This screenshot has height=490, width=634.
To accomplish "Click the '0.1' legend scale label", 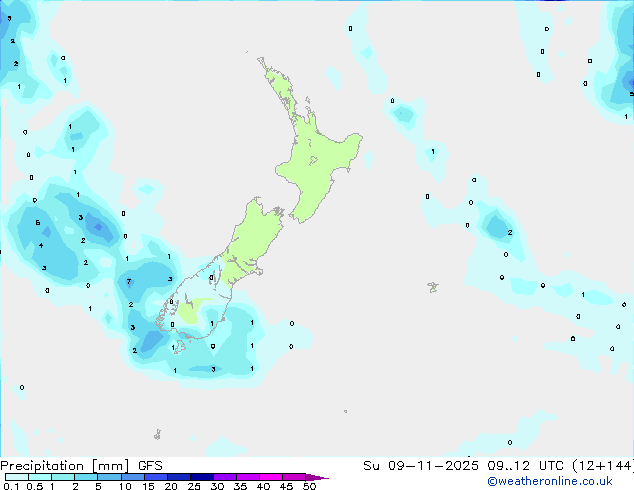I will point(11,486).
